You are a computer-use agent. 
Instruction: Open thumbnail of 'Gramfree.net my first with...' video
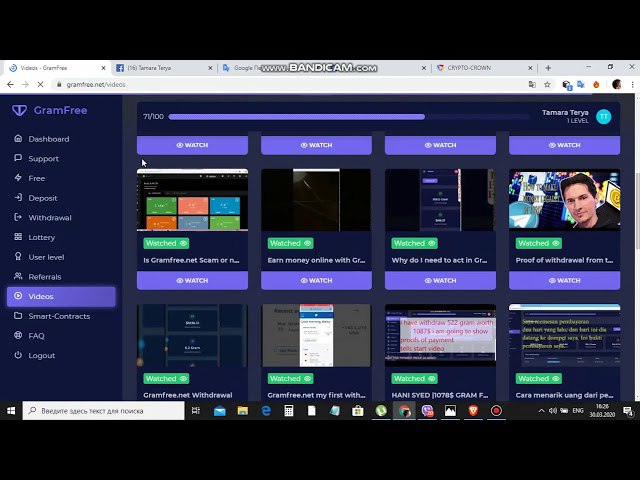(316, 335)
